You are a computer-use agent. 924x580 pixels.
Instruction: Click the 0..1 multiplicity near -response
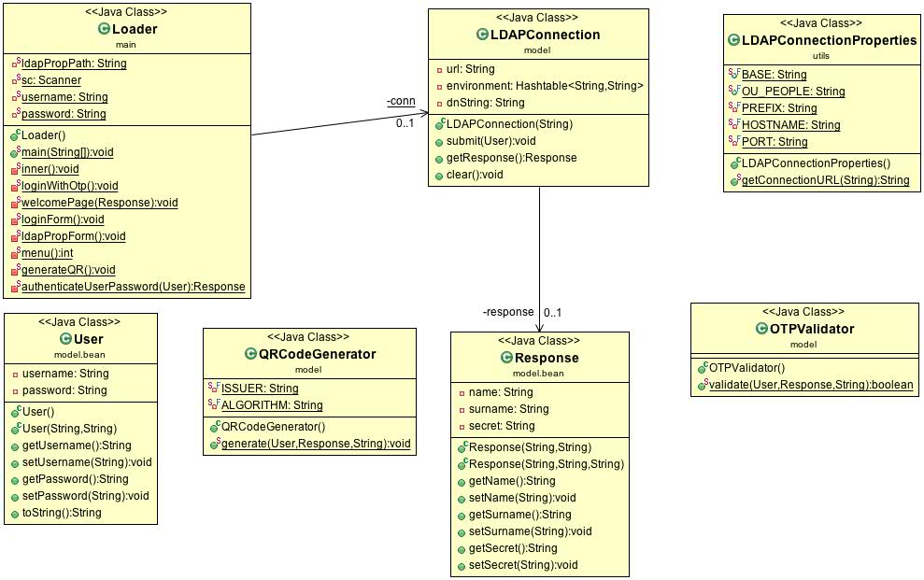coord(553,313)
